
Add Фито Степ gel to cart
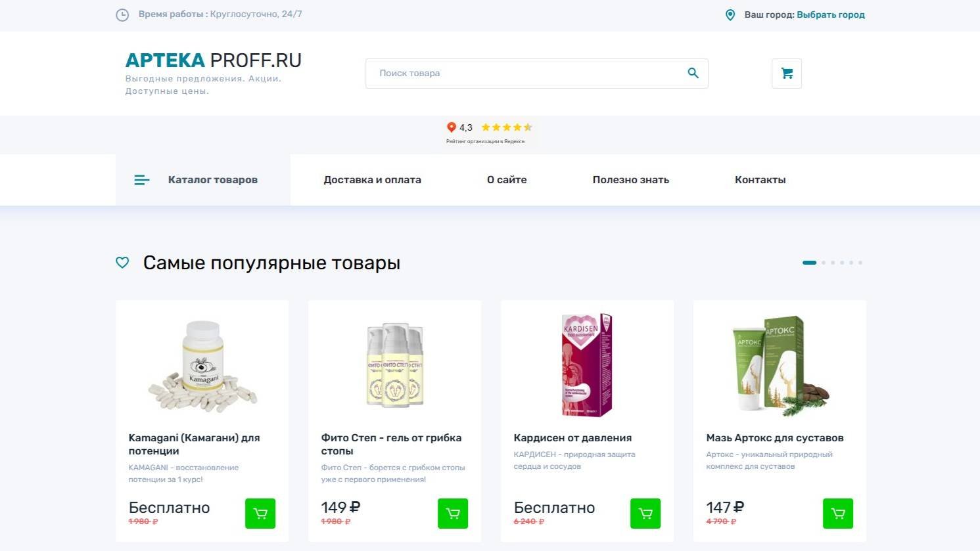[453, 514]
